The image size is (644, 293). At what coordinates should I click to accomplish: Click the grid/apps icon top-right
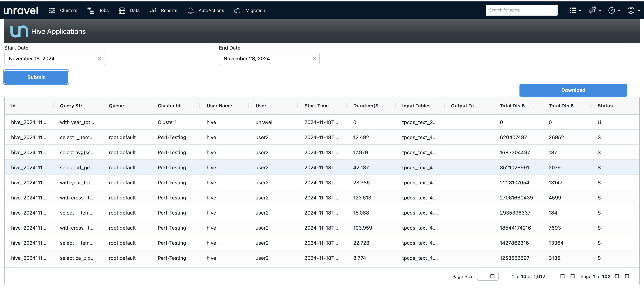click(573, 10)
